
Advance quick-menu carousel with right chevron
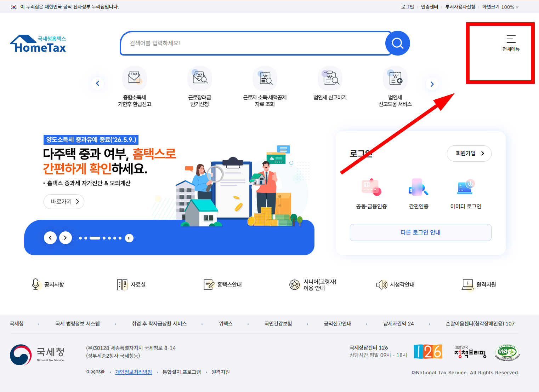click(432, 84)
